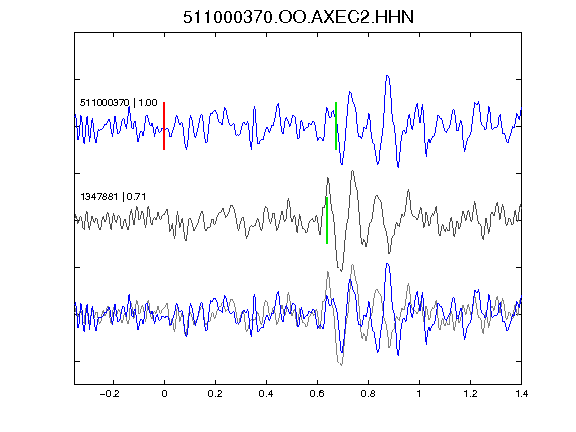Click the green pick on gray trace

click(x=327, y=220)
